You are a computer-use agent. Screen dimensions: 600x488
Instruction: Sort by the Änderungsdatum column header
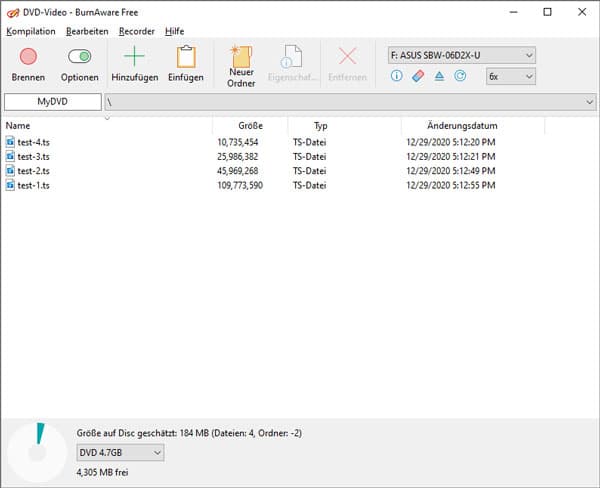tap(462, 126)
